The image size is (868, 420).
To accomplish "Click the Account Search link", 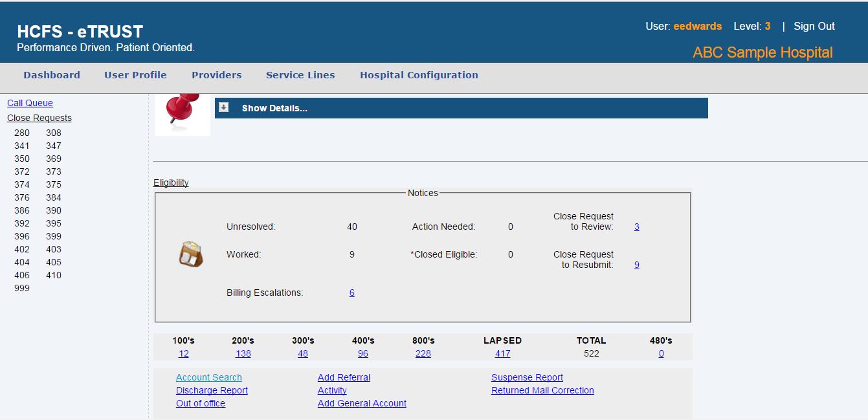I will click(x=208, y=377).
